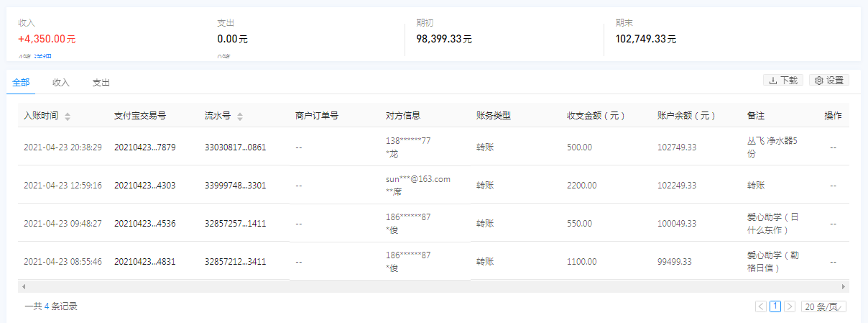Click the horizontal scrollbar left arrow
Viewport: 868px width, 323px height.
(x=23, y=286)
